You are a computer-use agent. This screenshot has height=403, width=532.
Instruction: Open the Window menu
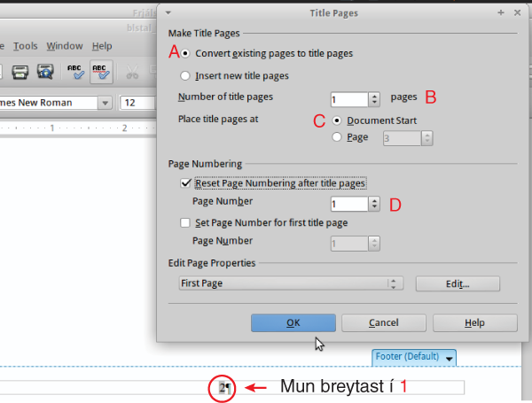[x=64, y=46]
